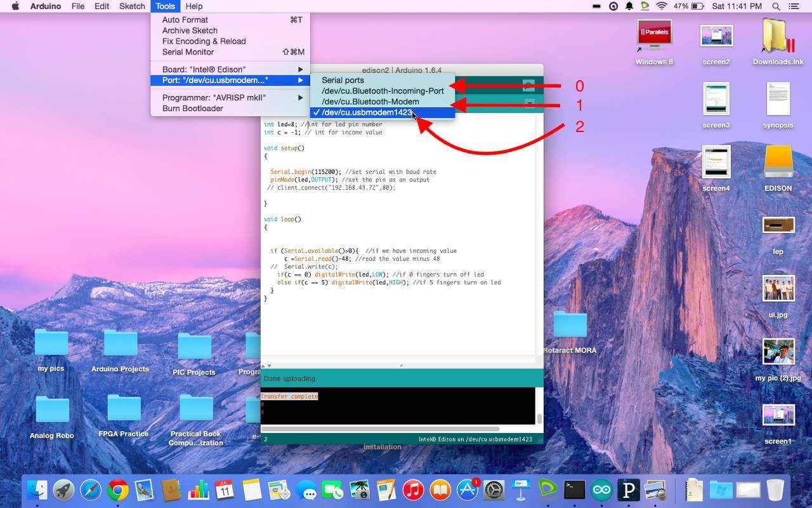Image resolution: width=812 pixels, height=508 pixels.
Task: Open FaceTime icon in the dock
Action: 332,490
